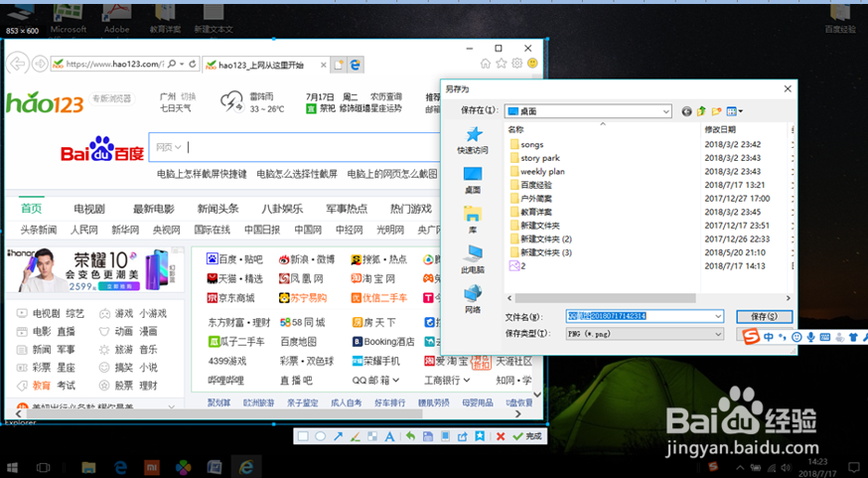Click the browser back arrow button
The height and width of the screenshot is (478, 868).
[17, 64]
